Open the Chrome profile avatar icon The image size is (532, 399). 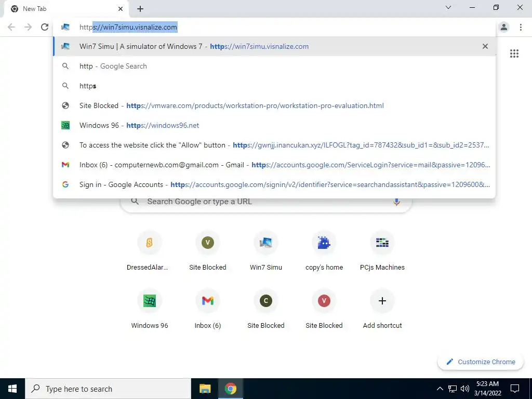504,27
